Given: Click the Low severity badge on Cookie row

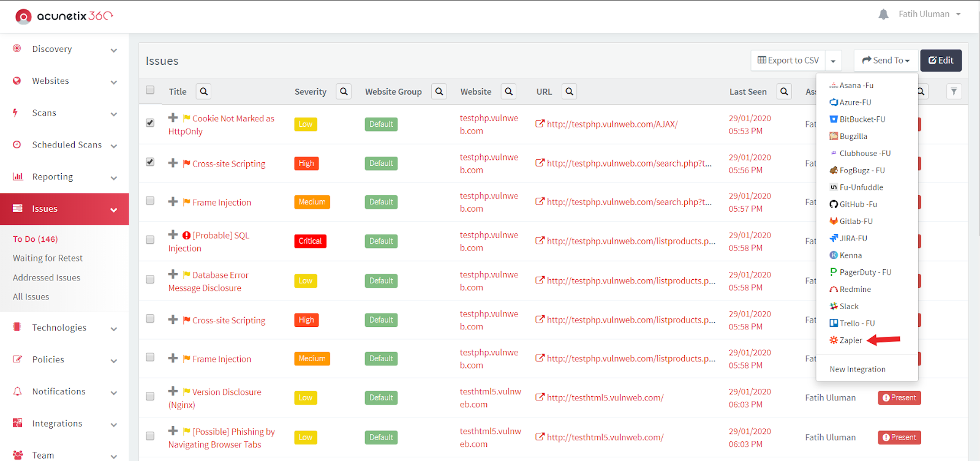Looking at the screenshot, I should [305, 124].
